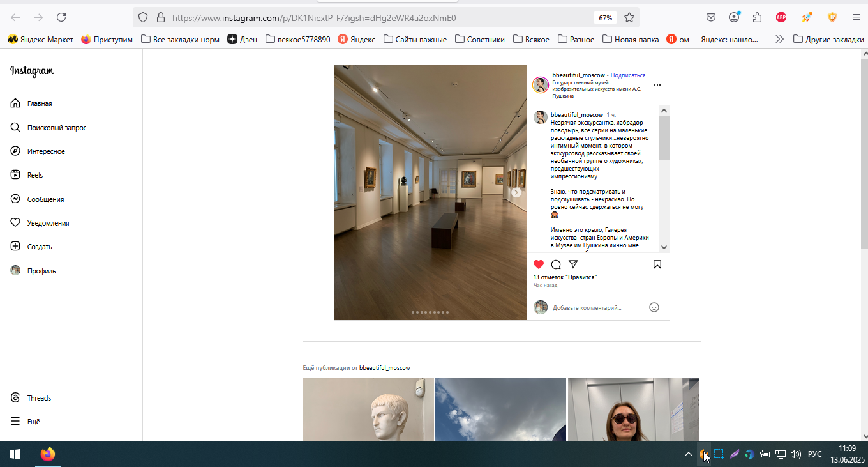Reload the page with the refresh button
868x467 pixels.
tap(61, 17)
